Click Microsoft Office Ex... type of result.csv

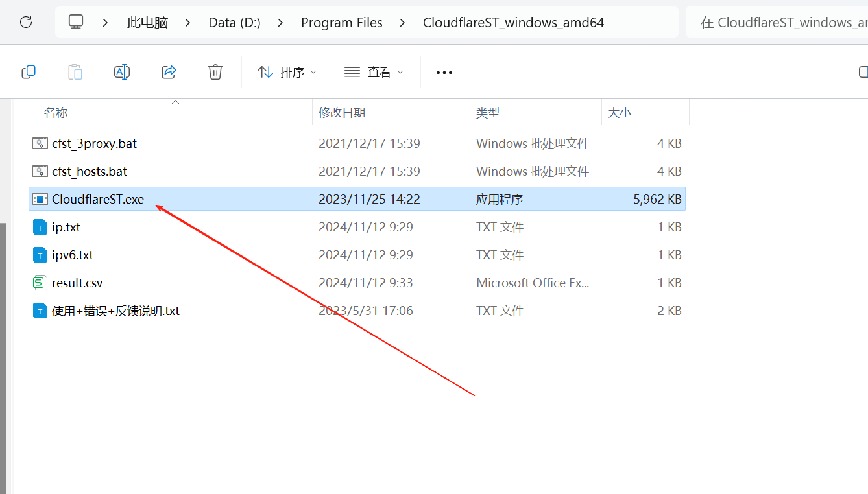click(x=533, y=283)
